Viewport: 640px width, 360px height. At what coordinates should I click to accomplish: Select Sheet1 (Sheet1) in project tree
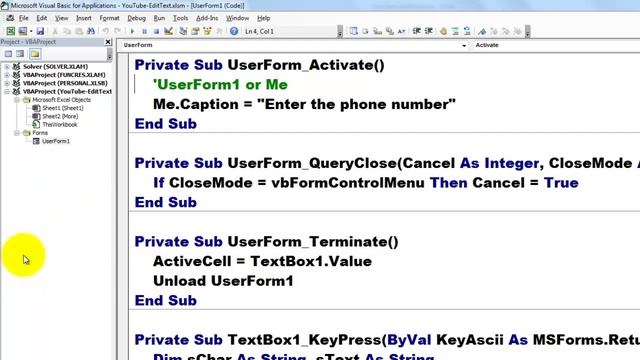[x=62, y=108]
